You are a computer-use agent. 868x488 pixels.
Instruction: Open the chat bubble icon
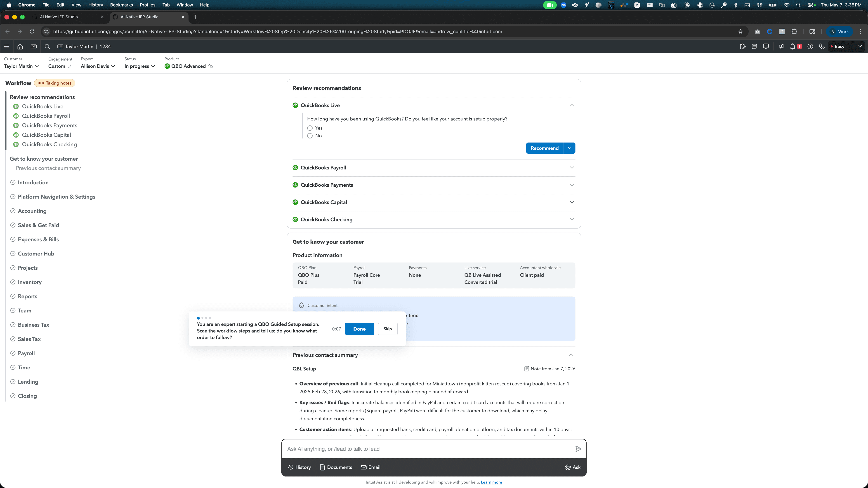coord(766,47)
